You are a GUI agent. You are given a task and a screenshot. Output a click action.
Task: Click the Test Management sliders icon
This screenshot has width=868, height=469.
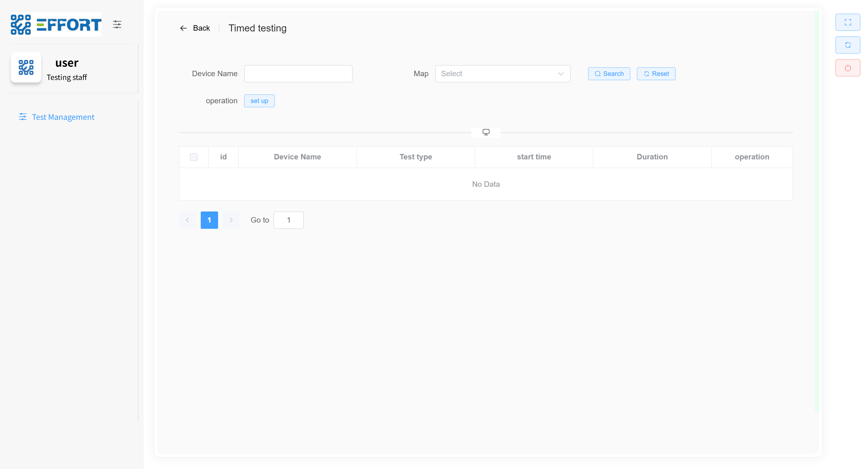point(23,117)
